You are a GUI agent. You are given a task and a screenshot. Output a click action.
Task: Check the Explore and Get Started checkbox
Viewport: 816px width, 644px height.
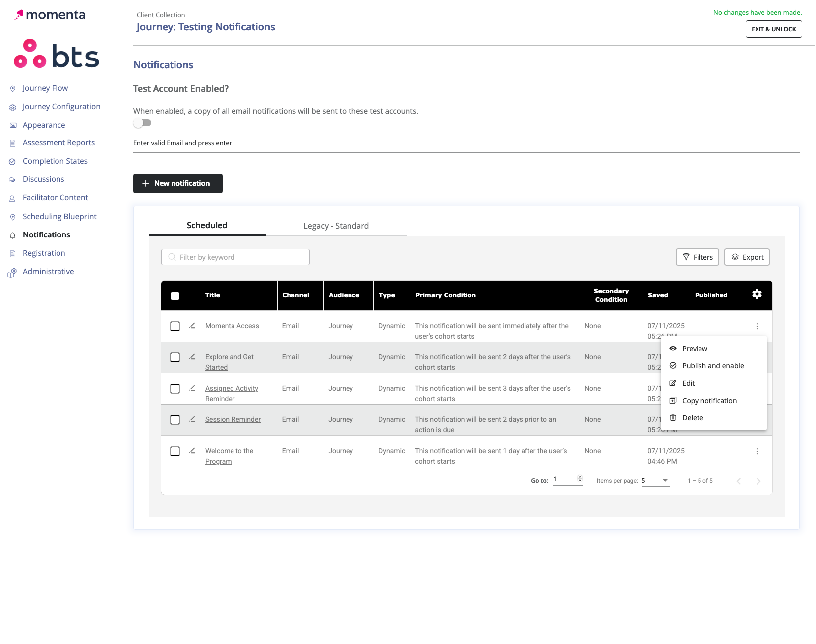(175, 357)
